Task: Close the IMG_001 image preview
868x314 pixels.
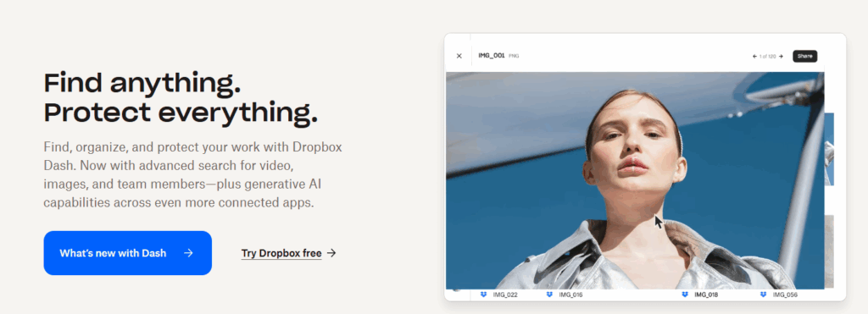Action: point(459,56)
